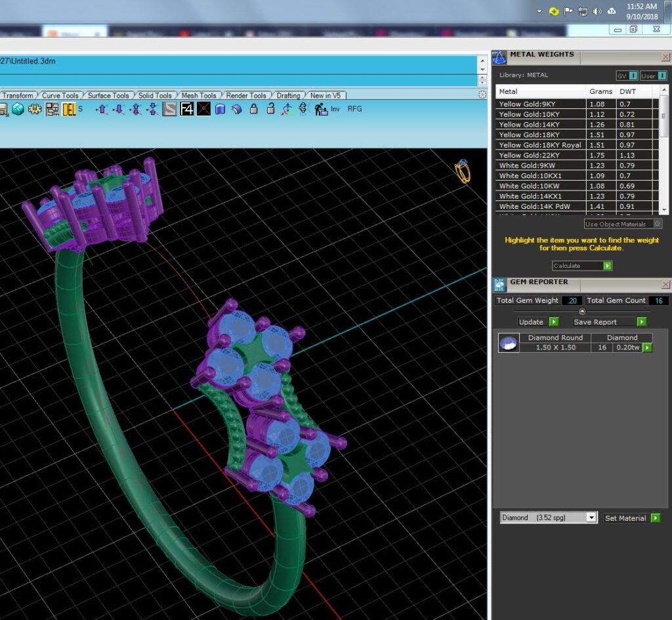Click the gold ring icon in viewport
Viewport: 672px width, 620px height.
click(x=463, y=171)
